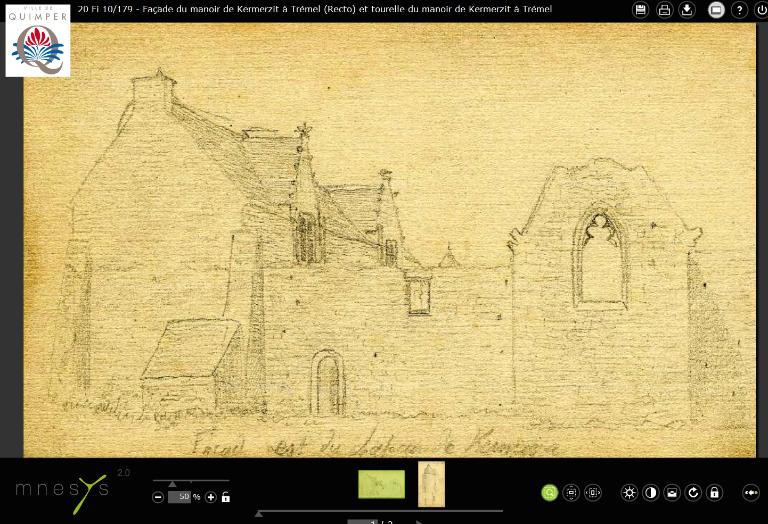Click the zoom out minus button
Screen dimensions: 768x524
tap(158, 497)
